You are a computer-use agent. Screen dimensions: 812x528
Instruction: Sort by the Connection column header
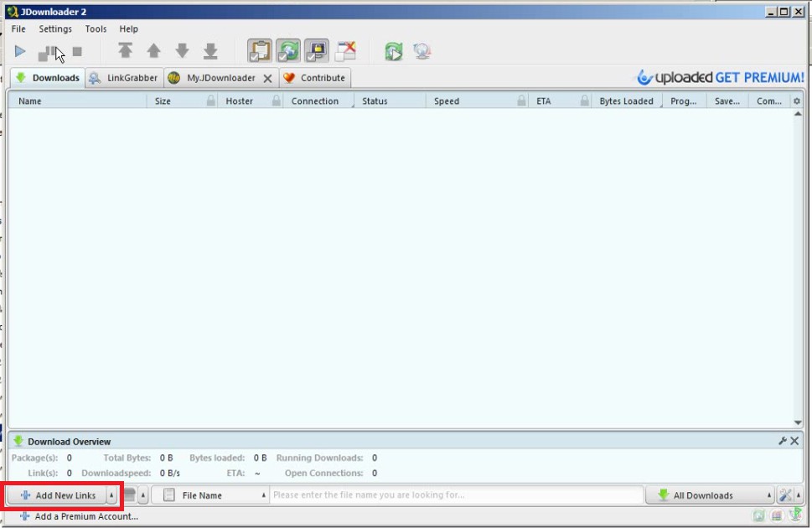(x=318, y=101)
